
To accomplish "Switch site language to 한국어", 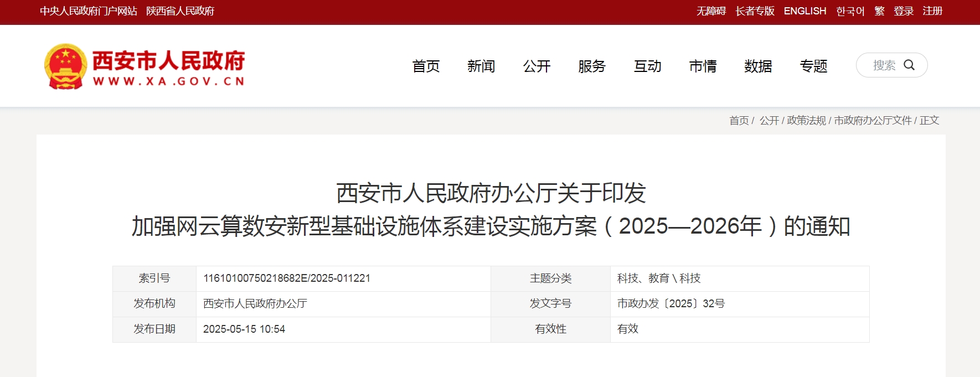I will click(x=850, y=11).
